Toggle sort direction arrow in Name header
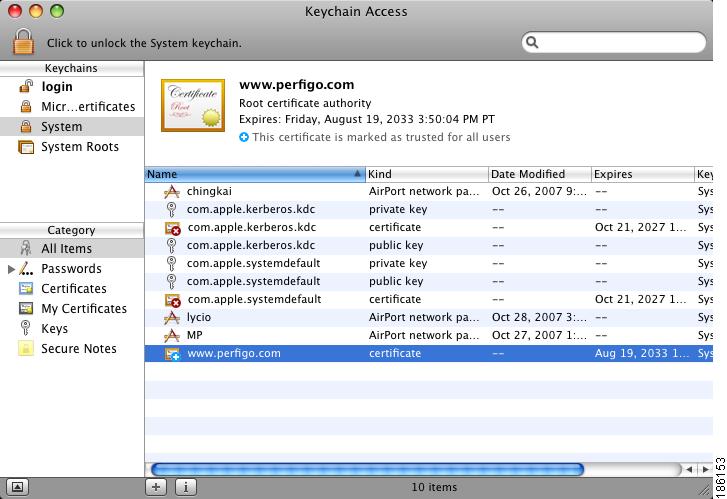727x499 pixels. (357, 173)
